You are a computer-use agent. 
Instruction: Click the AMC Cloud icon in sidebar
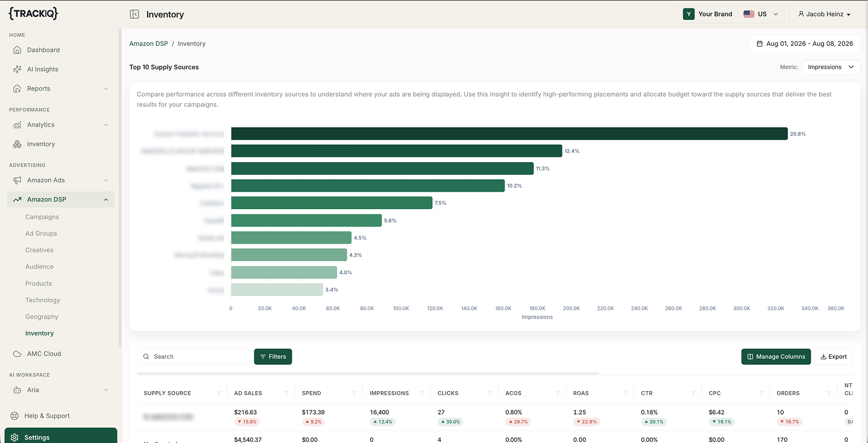(x=17, y=354)
